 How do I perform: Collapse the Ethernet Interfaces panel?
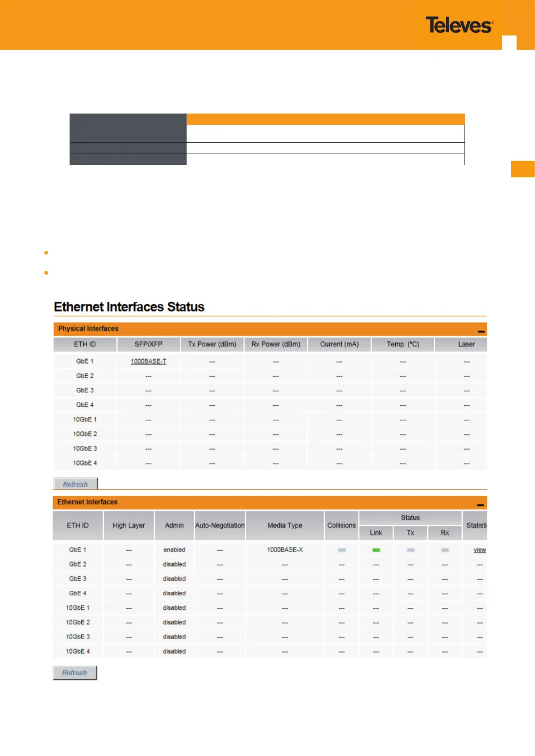(480, 505)
